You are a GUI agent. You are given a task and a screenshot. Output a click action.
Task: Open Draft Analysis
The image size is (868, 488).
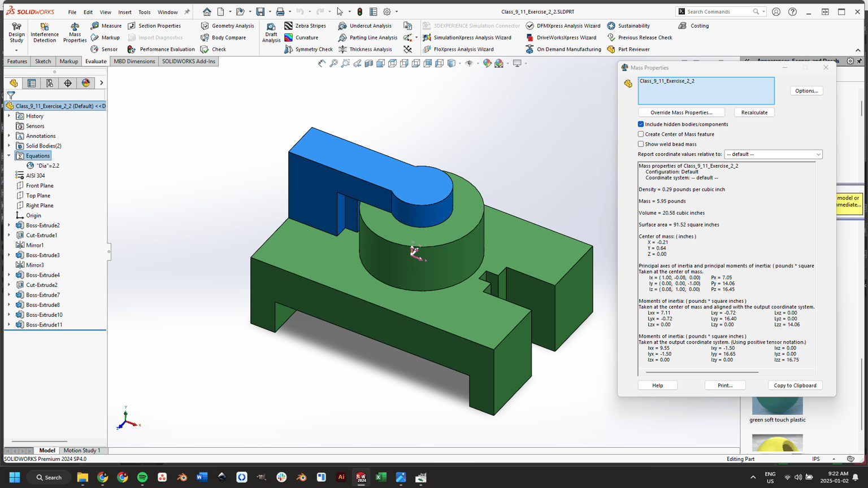pos(271,33)
